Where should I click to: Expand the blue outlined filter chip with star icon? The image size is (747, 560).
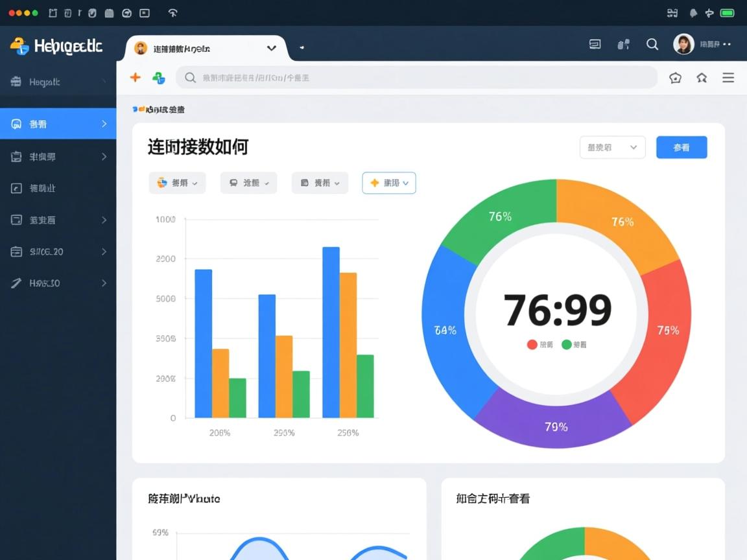click(x=388, y=183)
